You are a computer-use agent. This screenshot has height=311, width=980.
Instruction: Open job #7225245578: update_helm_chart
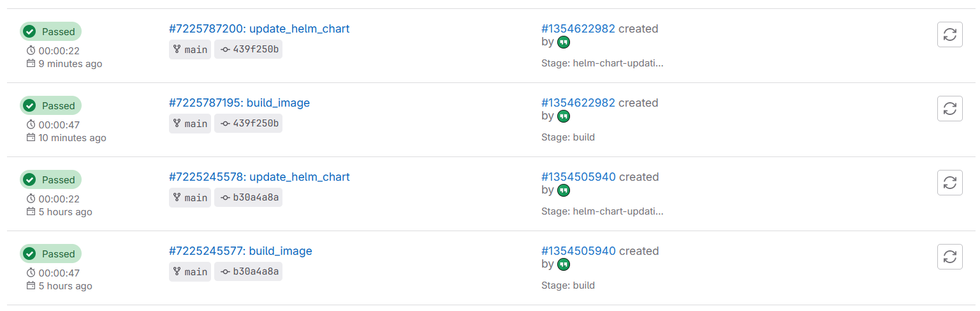point(259,177)
